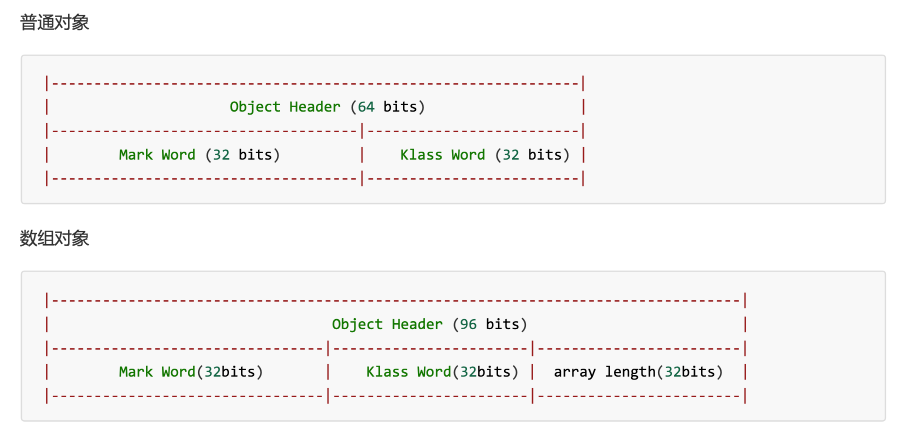Click Klass Word in the 数组对象 diagram
The height and width of the screenshot is (427, 898).
tap(408, 372)
